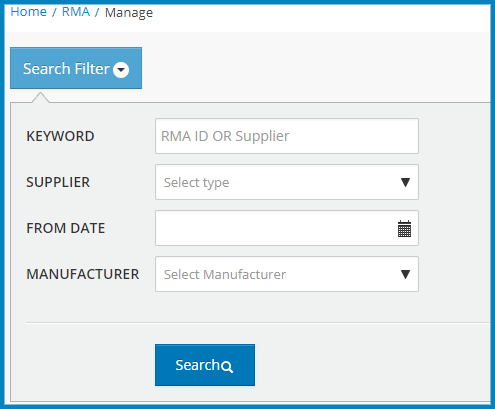Image resolution: width=495 pixels, height=409 pixels.
Task: Open the Select type supplier dropdown
Action: tap(287, 182)
